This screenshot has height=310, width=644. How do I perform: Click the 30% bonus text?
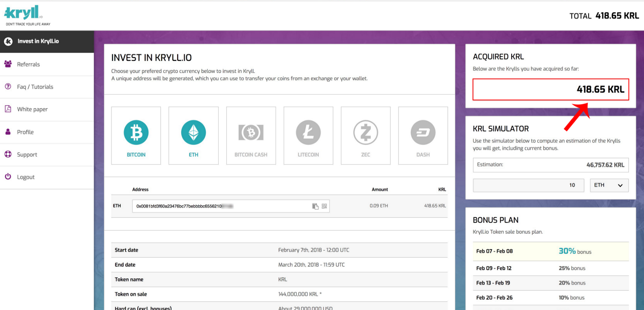pos(575,251)
